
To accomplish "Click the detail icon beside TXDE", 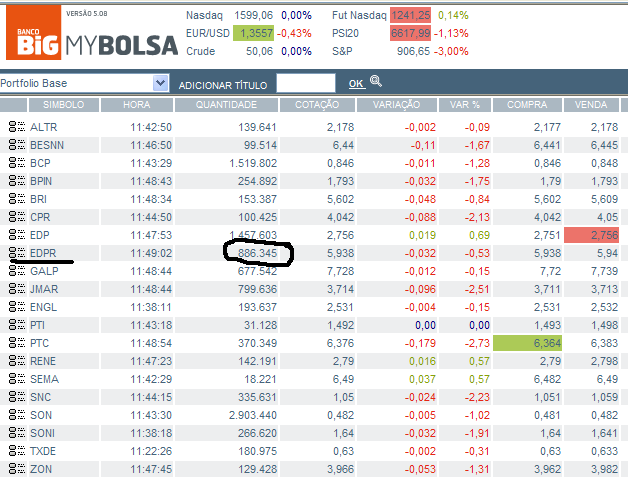I will [17, 451].
